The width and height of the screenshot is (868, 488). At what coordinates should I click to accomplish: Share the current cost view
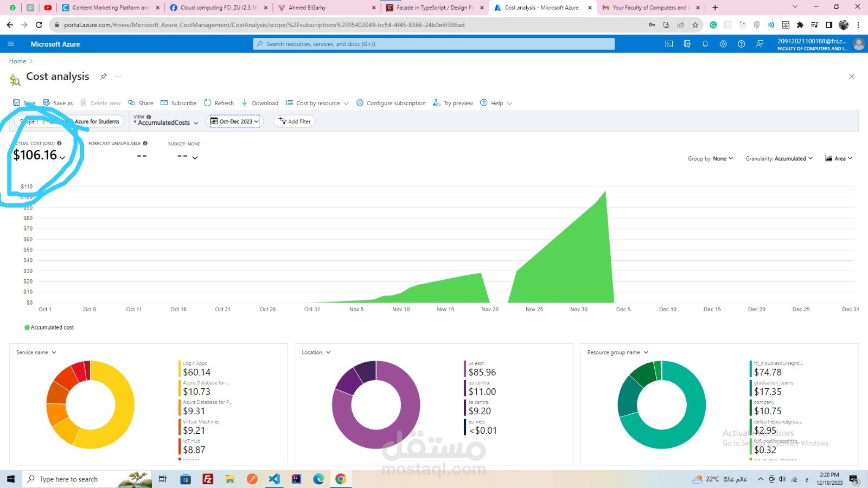click(x=141, y=103)
